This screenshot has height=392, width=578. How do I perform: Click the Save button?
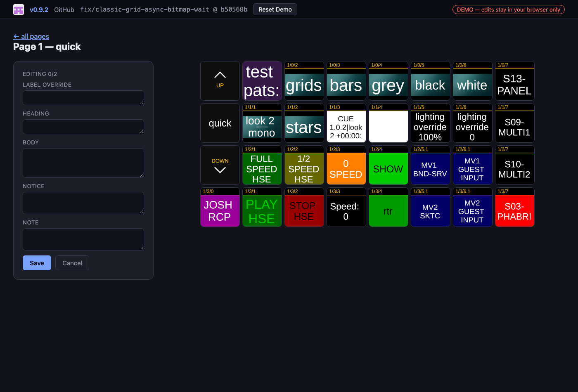37,263
